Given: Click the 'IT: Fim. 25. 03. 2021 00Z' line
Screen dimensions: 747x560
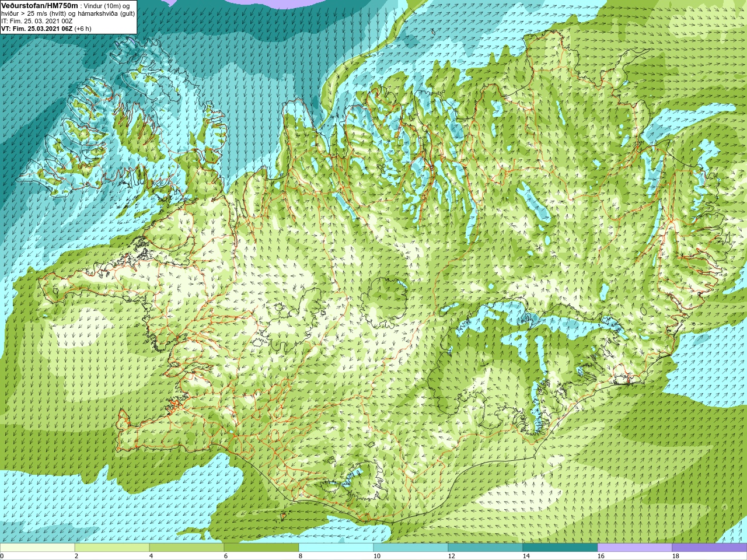Looking at the screenshot, I should (x=37, y=21).
